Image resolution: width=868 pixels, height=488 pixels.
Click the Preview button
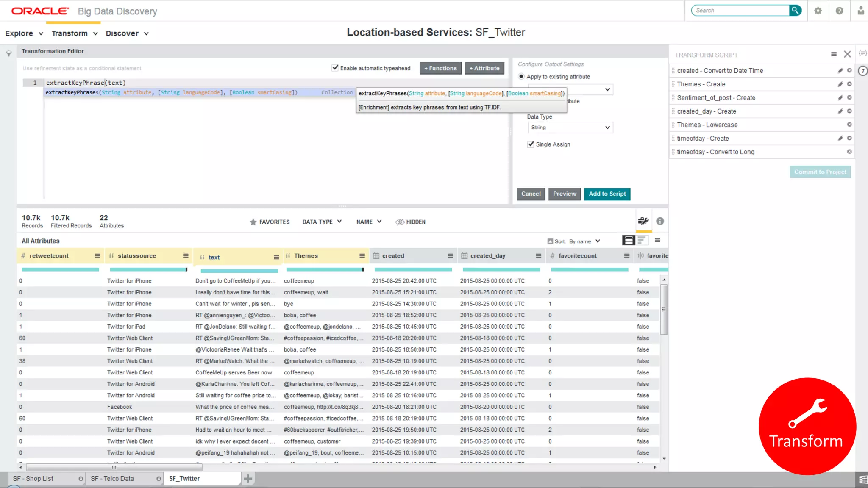565,194
